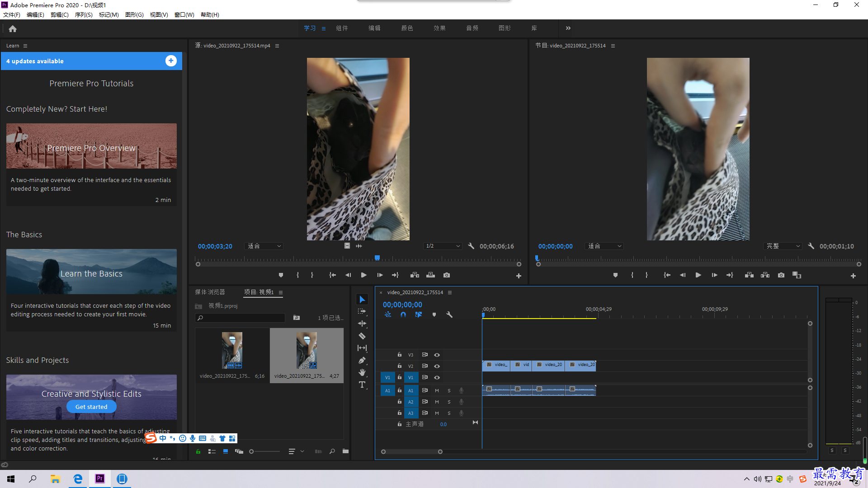Open Source monitor settings wrench
868x488 pixels.
[x=471, y=246]
